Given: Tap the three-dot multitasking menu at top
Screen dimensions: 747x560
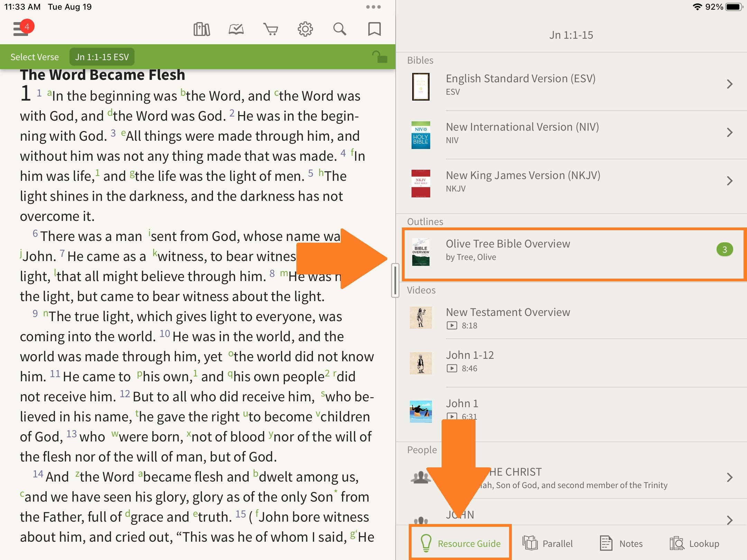Looking at the screenshot, I should 373,7.
